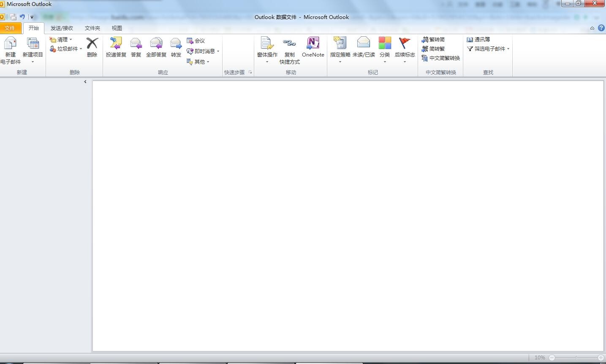This screenshot has height=364, width=606.
Task: Open the Clean Up (清理) dropdown
Action: (x=61, y=40)
